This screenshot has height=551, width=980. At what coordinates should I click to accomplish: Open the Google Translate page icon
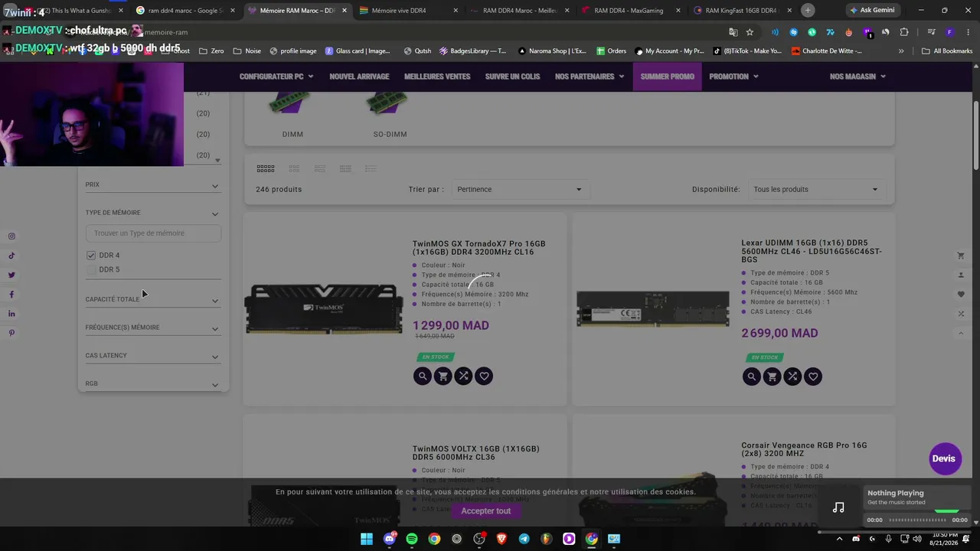tap(733, 32)
